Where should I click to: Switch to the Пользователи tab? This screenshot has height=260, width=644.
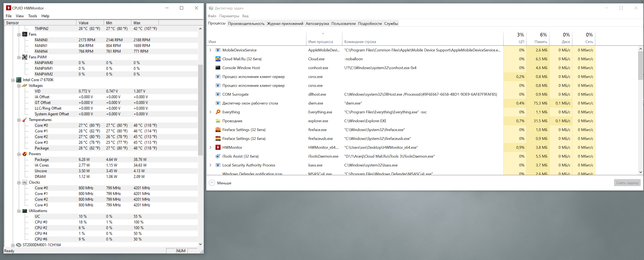point(343,24)
